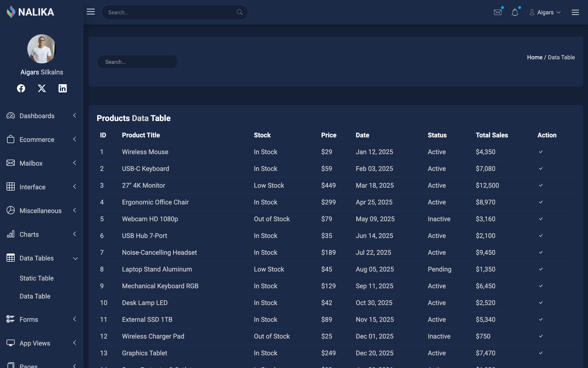Click the Data Tables table icon
Screen dimensions: 588x368
[x=10, y=258]
